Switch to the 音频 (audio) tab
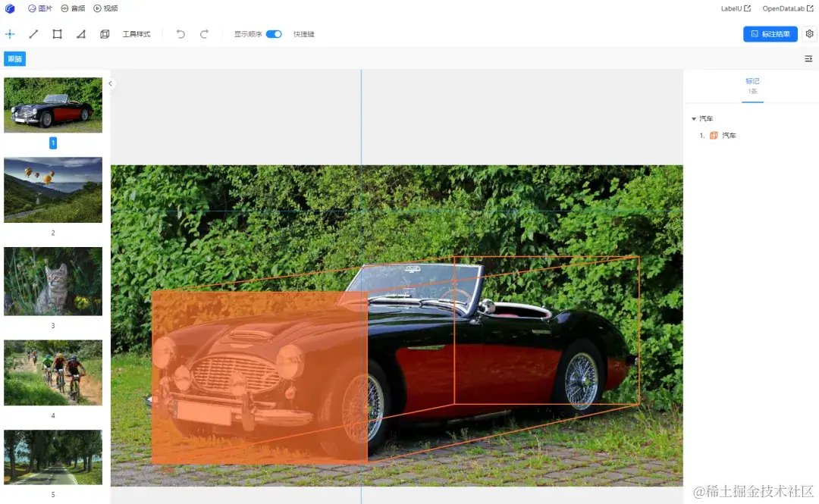The image size is (819, 504). 73,8
